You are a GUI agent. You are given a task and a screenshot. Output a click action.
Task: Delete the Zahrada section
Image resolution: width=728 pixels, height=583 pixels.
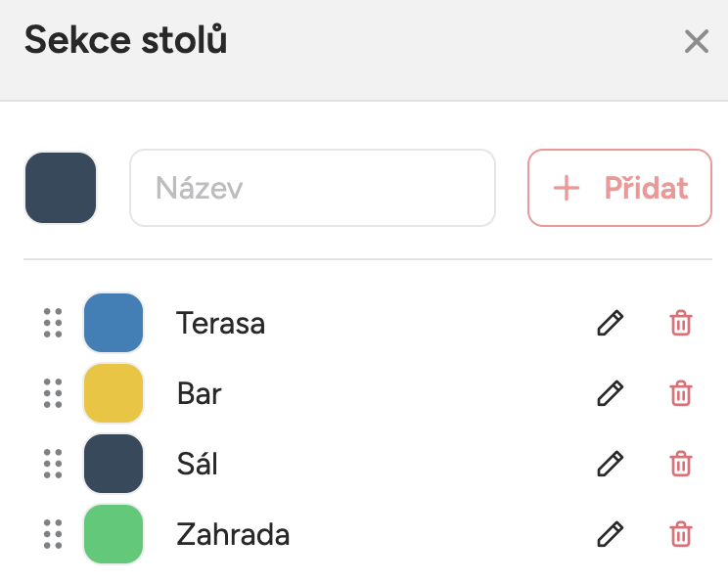(681, 534)
